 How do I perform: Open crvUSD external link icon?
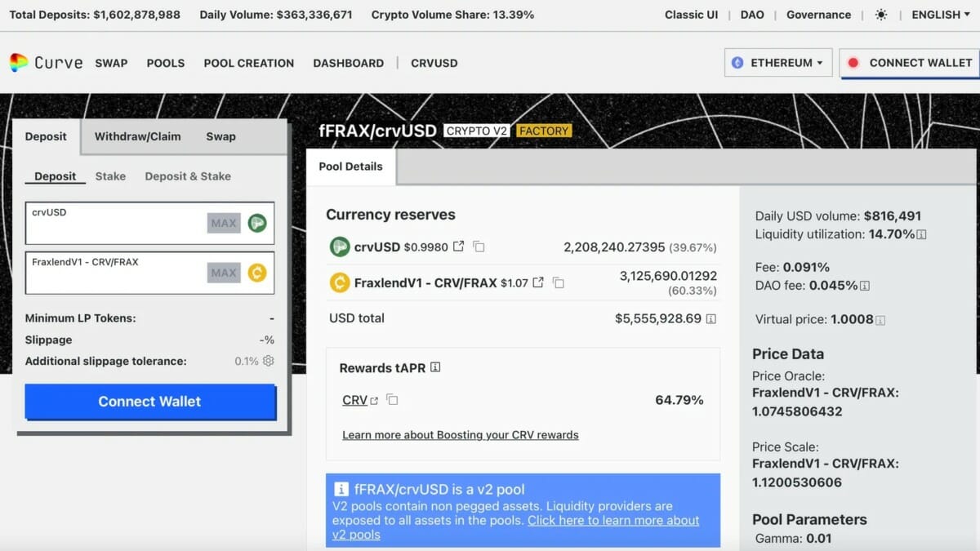[459, 247]
